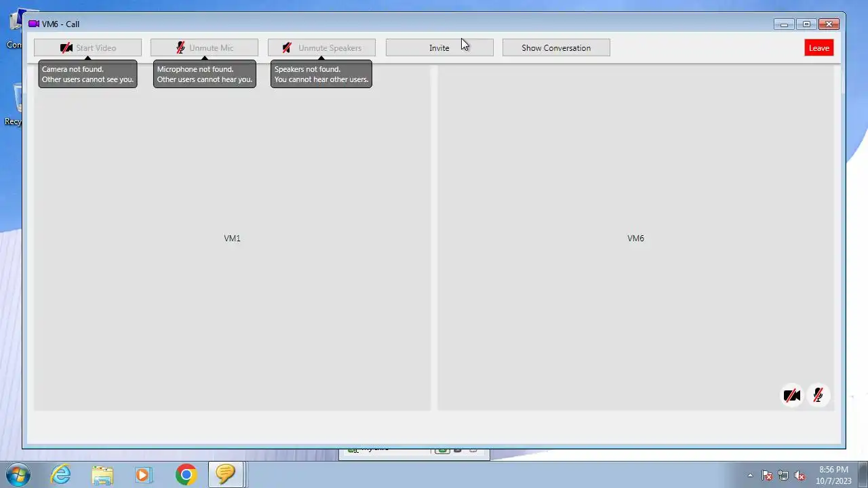Click Show Conversation button

[x=556, y=48]
